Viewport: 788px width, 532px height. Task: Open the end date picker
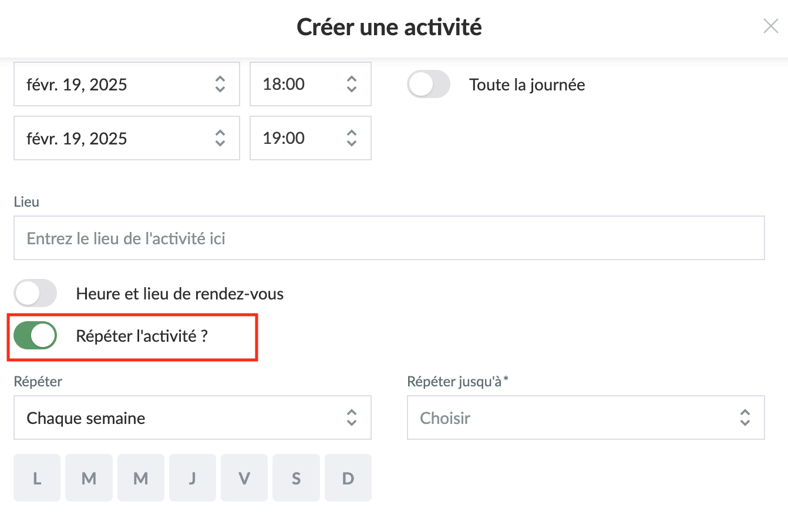[x=117, y=139]
